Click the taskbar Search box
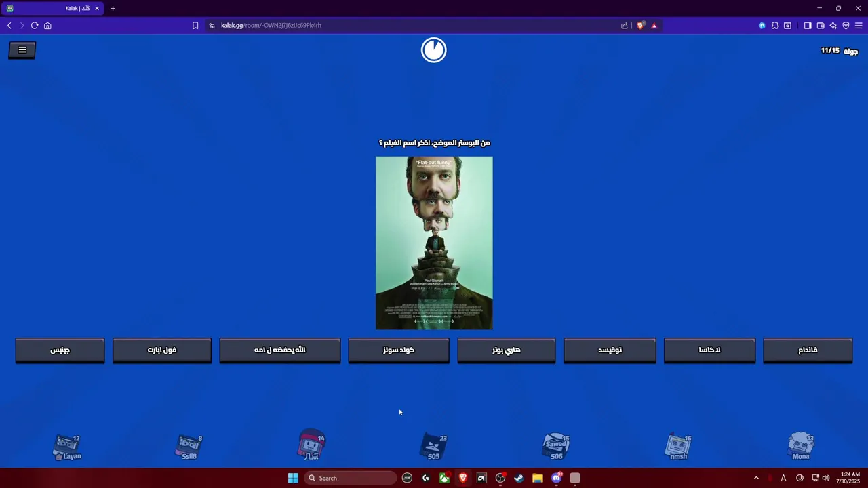The width and height of the screenshot is (868, 488). click(x=350, y=478)
